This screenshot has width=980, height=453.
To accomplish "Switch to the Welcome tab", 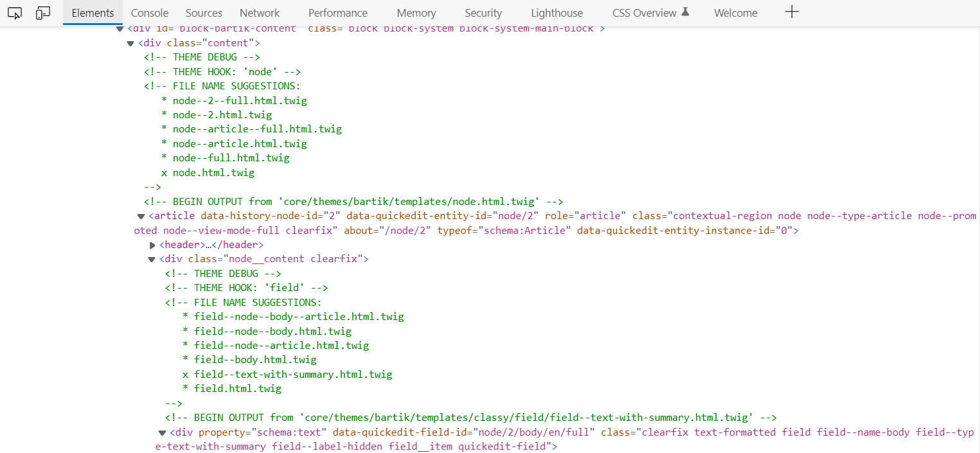I will coord(735,12).
